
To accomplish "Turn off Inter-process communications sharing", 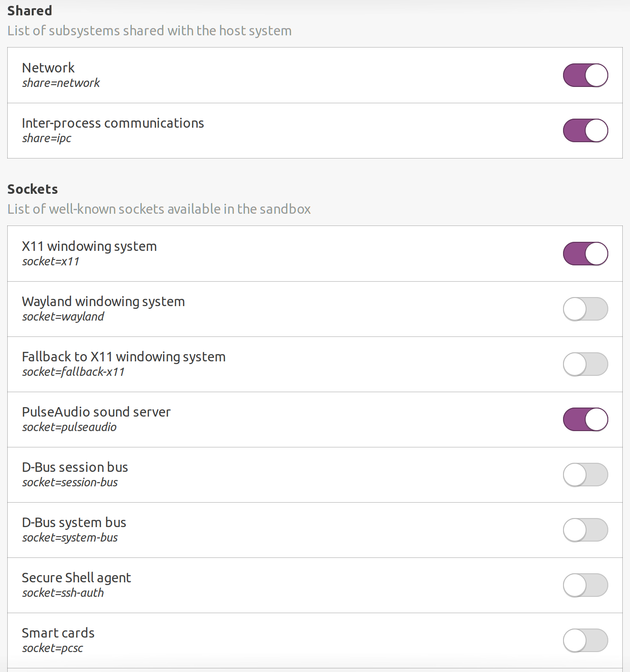I will point(585,130).
